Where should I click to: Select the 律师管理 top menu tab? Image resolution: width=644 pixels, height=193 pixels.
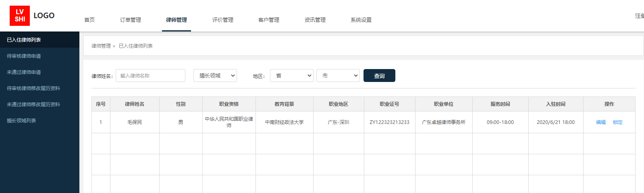tap(177, 20)
